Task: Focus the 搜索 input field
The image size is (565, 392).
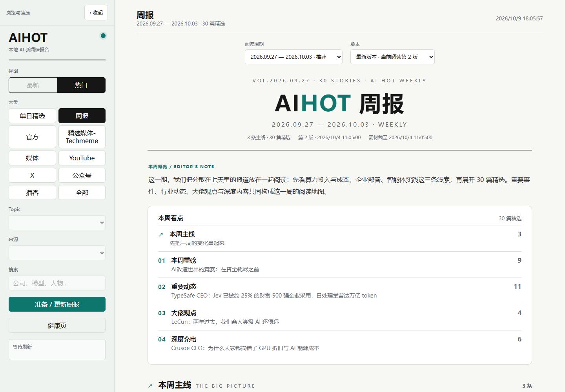Action: (x=57, y=283)
